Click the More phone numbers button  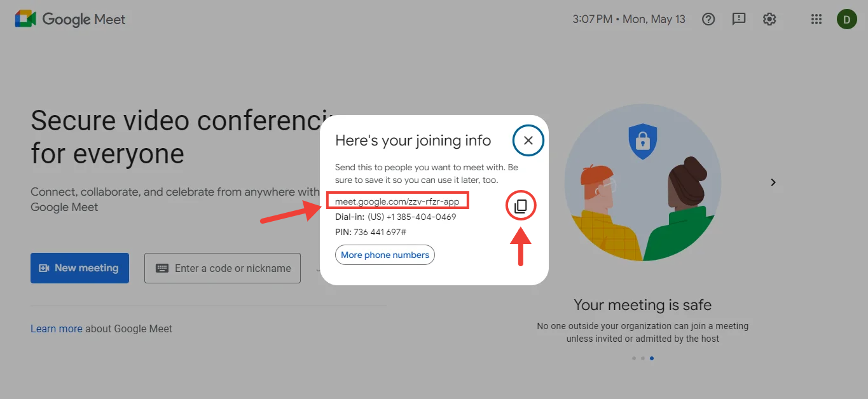385,255
